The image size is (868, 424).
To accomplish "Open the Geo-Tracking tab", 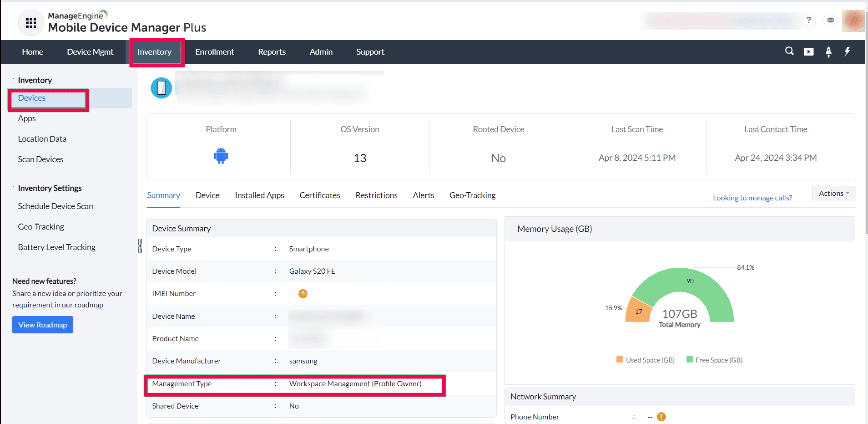I will click(x=473, y=195).
